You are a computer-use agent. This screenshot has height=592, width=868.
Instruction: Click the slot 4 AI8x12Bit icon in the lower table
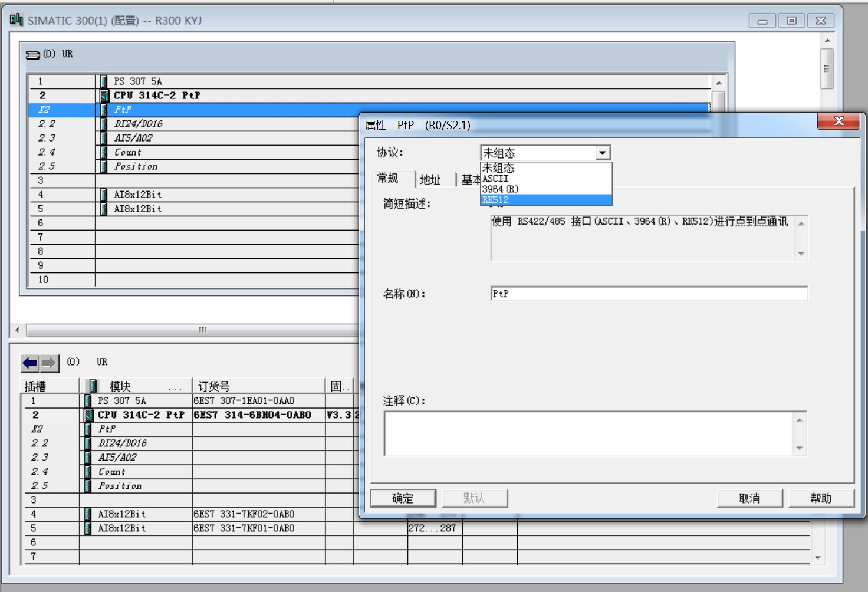coord(88,514)
